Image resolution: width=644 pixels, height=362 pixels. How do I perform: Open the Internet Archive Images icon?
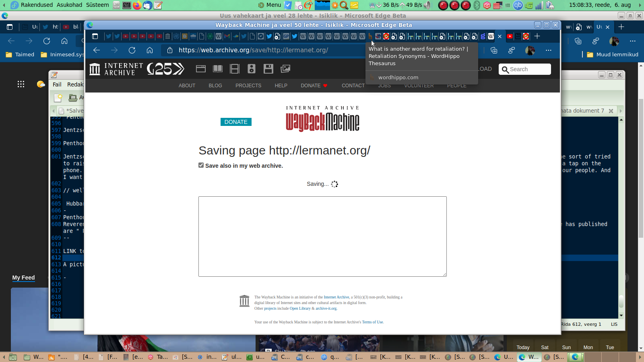285,69
